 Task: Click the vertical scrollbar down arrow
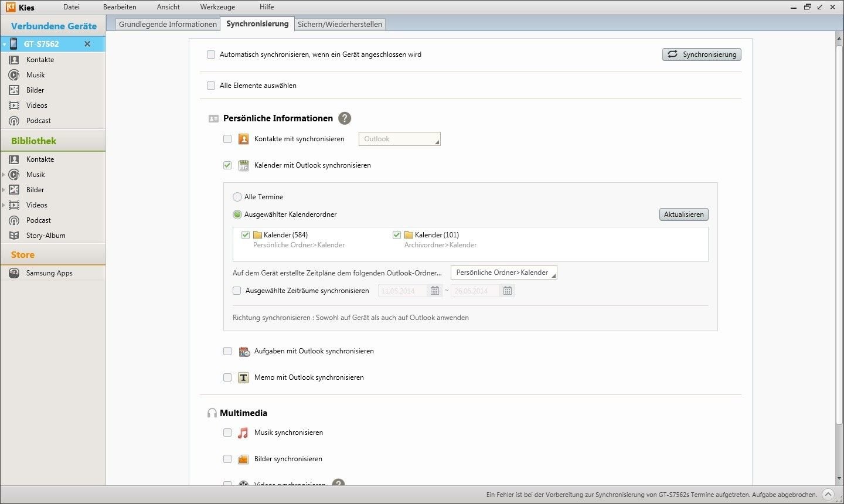[839, 479]
